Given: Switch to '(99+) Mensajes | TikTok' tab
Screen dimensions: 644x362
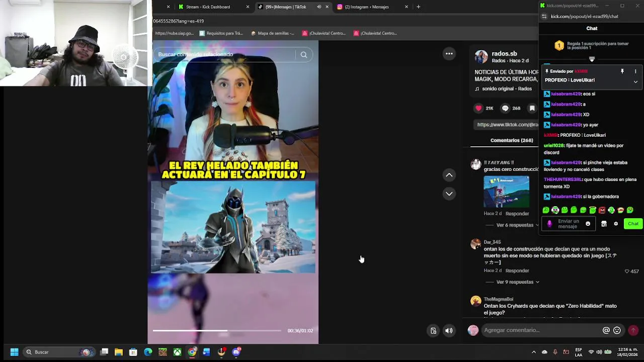Looking at the screenshot, I should coord(286,7).
